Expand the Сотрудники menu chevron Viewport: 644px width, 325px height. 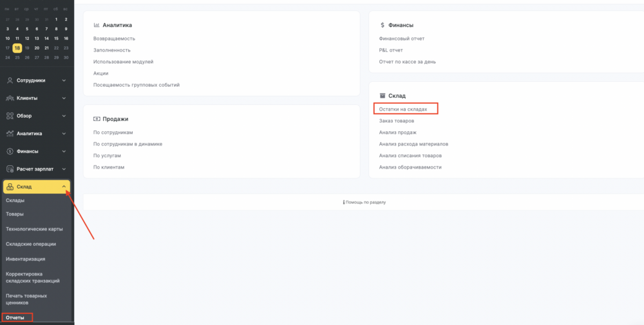click(x=64, y=80)
